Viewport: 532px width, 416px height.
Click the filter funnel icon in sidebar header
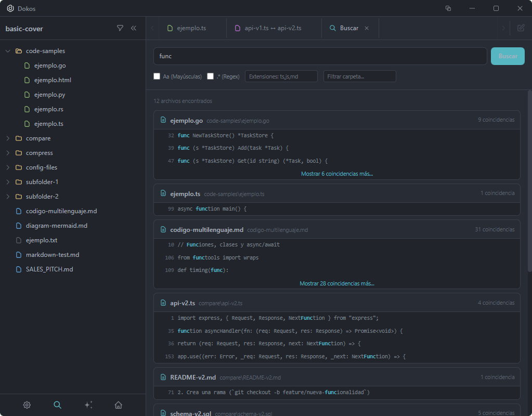(120, 28)
